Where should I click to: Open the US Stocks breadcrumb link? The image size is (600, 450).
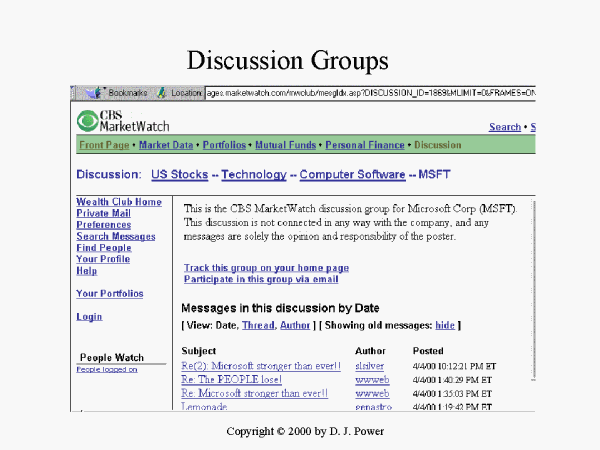coord(179,174)
